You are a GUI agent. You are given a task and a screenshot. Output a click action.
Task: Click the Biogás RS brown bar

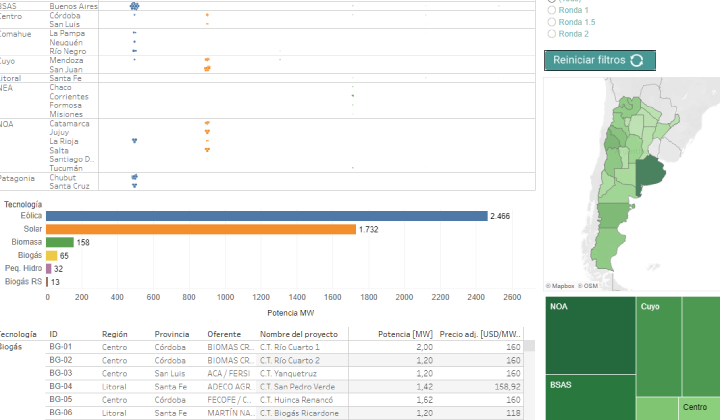coord(47,281)
